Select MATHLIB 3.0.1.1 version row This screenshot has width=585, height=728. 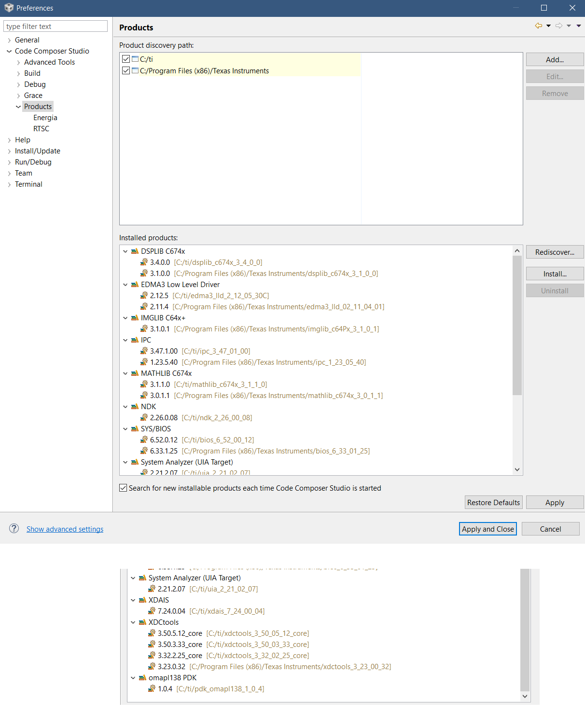(262, 396)
